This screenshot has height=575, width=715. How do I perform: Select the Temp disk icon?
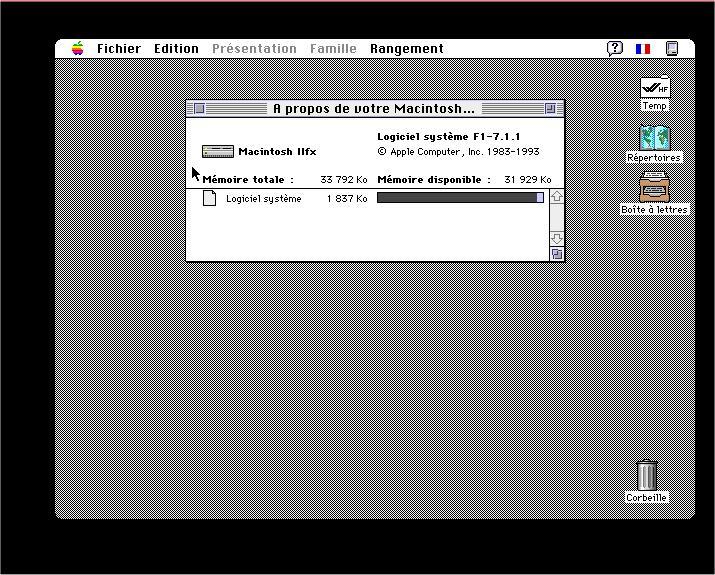[x=655, y=87]
